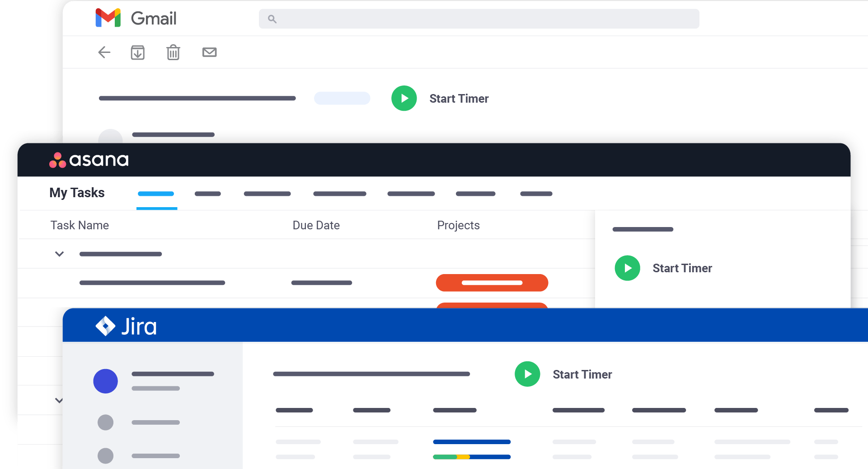Click the search magnifier in Gmail

click(x=272, y=19)
